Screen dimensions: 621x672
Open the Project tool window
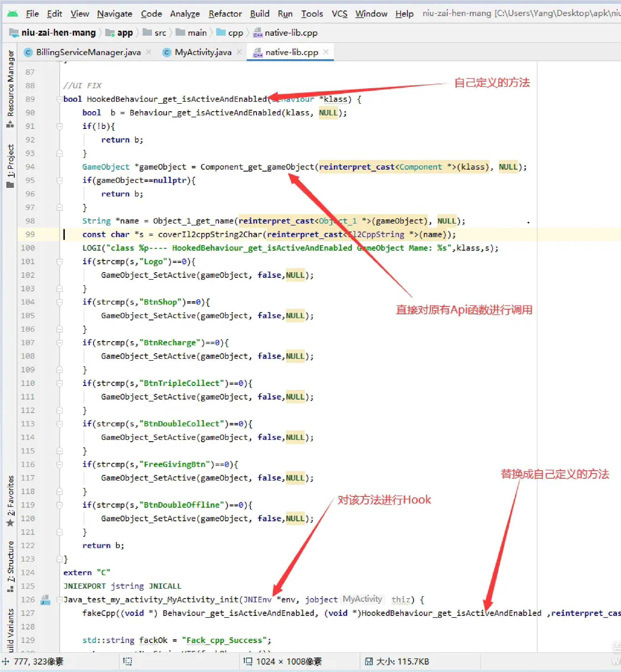11,161
